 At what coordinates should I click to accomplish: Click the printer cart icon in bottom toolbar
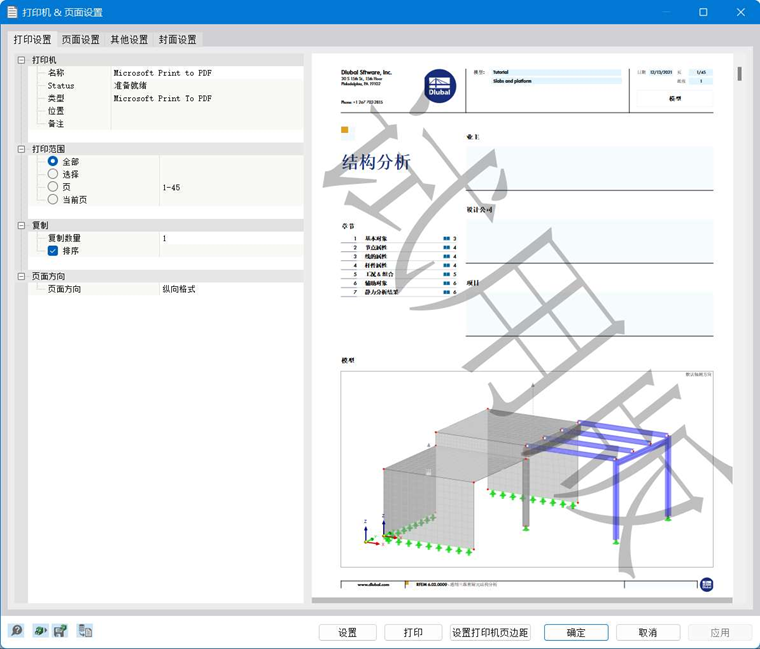[x=61, y=631]
